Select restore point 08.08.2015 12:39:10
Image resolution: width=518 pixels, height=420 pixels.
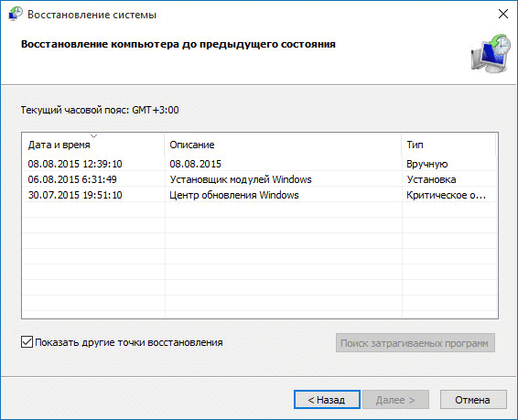tap(260, 164)
